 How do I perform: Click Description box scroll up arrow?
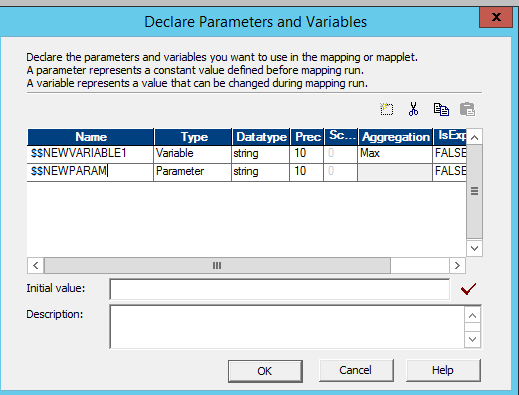(x=472, y=315)
